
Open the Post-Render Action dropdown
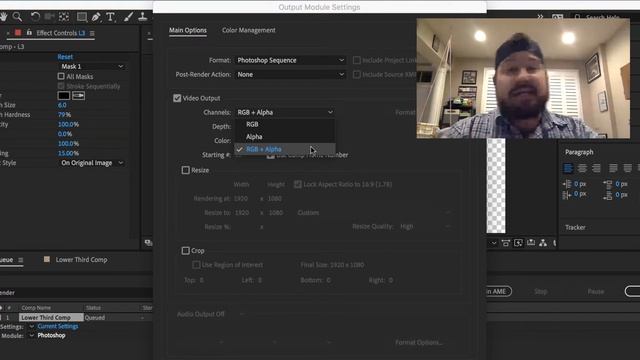[x=290, y=74]
